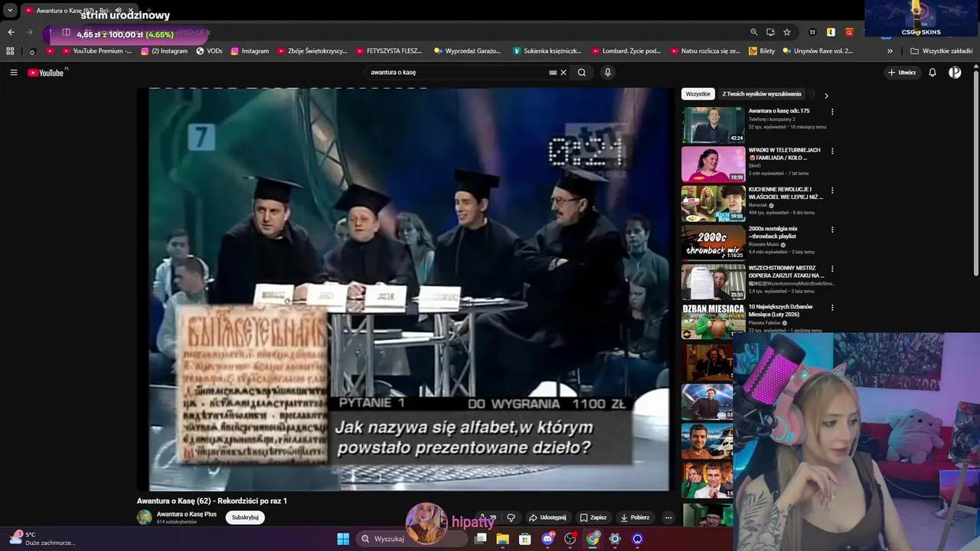The width and height of the screenshot is (980, 551).
Task: Open options for the WSZECHSTRONNY MISTRZ video
Action: pos(832,269)
